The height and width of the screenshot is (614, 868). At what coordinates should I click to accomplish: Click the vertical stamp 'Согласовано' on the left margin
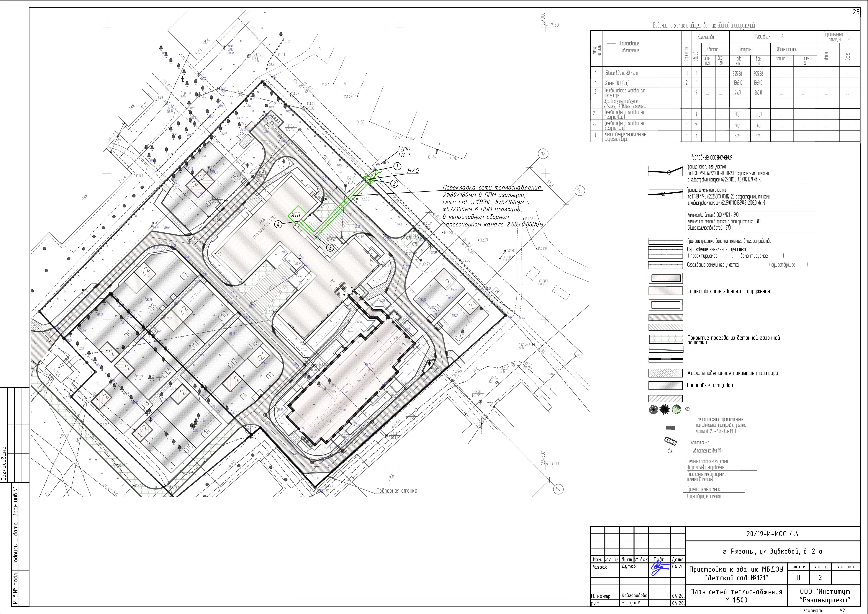coord(4,464)
